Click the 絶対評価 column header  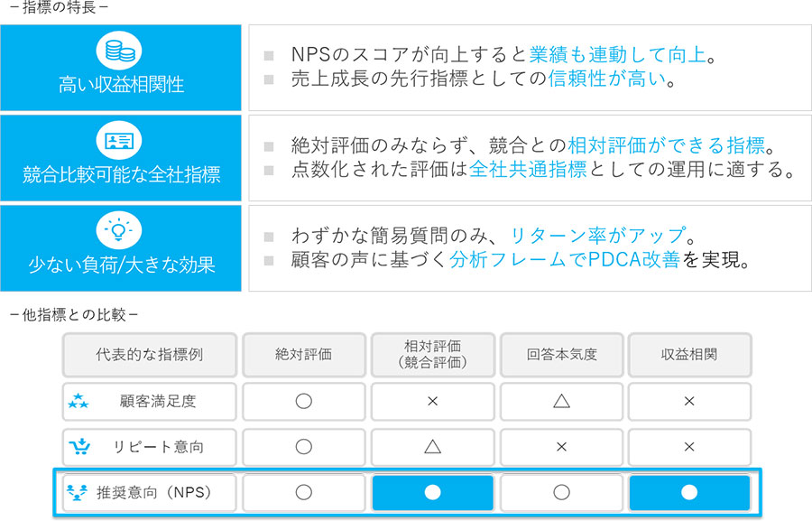[x=303, y=355]
